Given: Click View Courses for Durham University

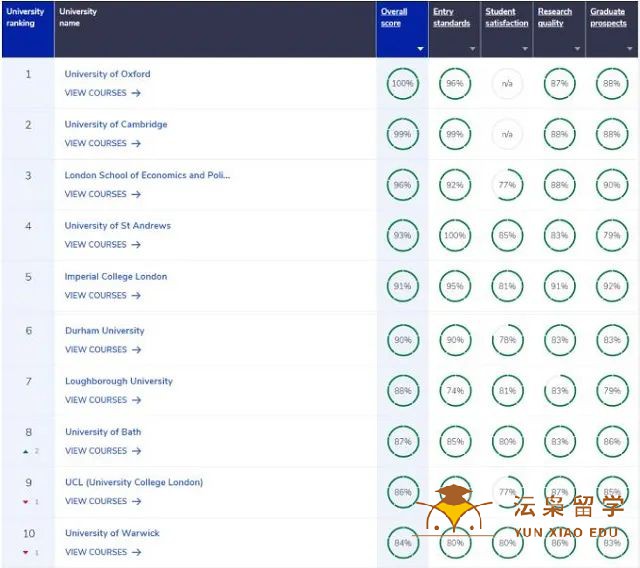Looking at the screenshot, I should point(103,349).
